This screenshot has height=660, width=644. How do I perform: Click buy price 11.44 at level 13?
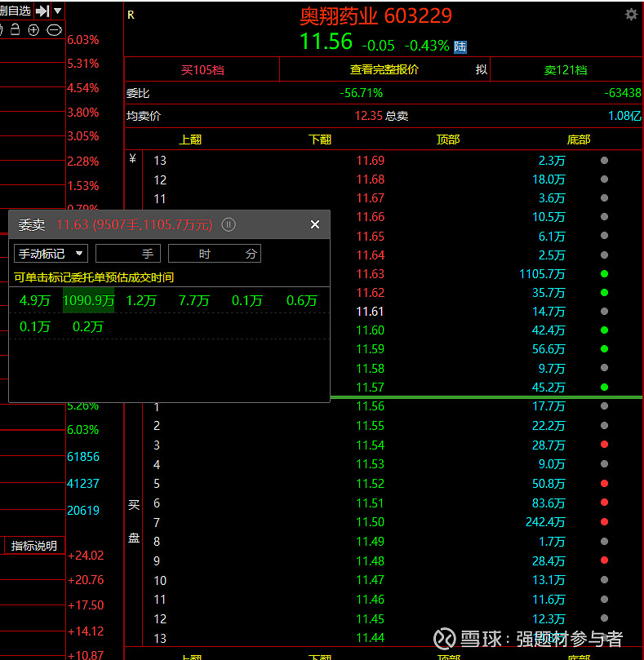(x=371, y=638)
